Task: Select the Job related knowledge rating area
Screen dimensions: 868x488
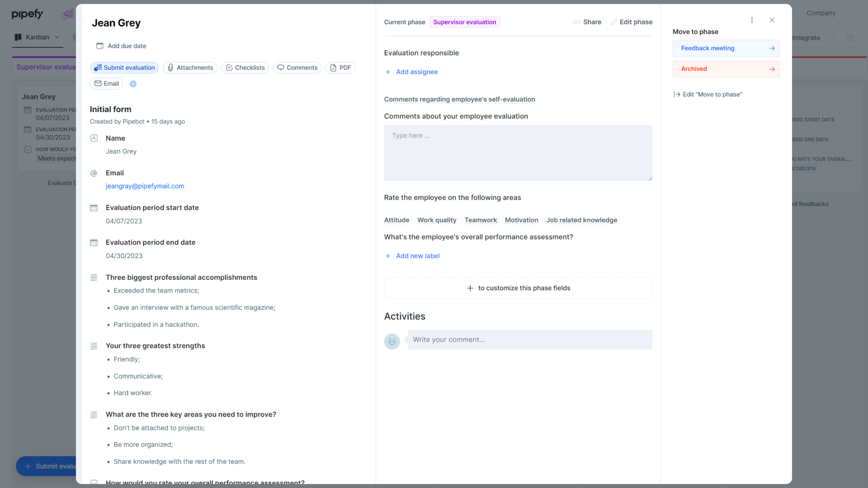Action: pyautogui.click(x=581, y=220)
